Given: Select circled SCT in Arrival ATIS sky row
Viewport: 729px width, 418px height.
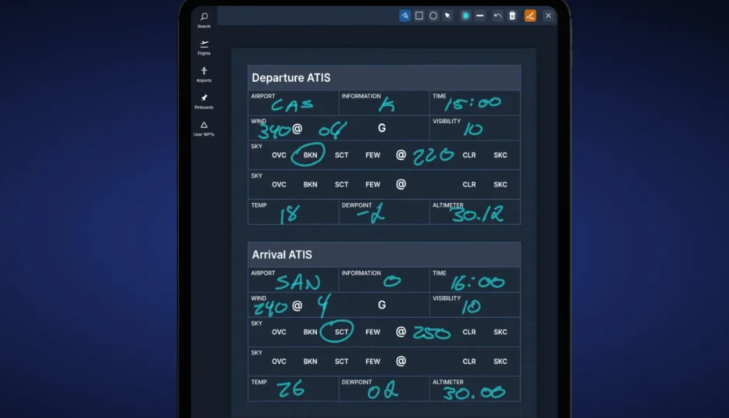Looking at the screenshot, I should click(341, 332).
